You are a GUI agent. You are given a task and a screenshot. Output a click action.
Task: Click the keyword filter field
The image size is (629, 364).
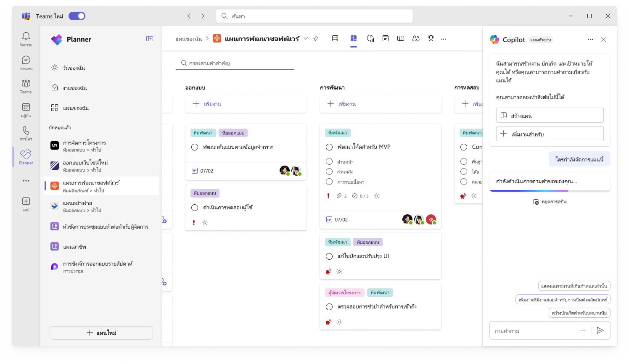[235, 63]
